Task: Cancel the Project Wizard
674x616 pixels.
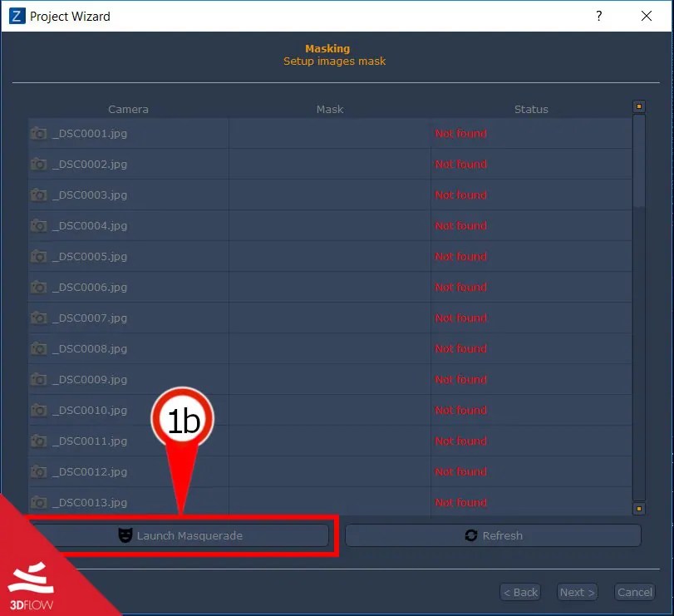Action: pyautogui.click(x=634, y=592)
